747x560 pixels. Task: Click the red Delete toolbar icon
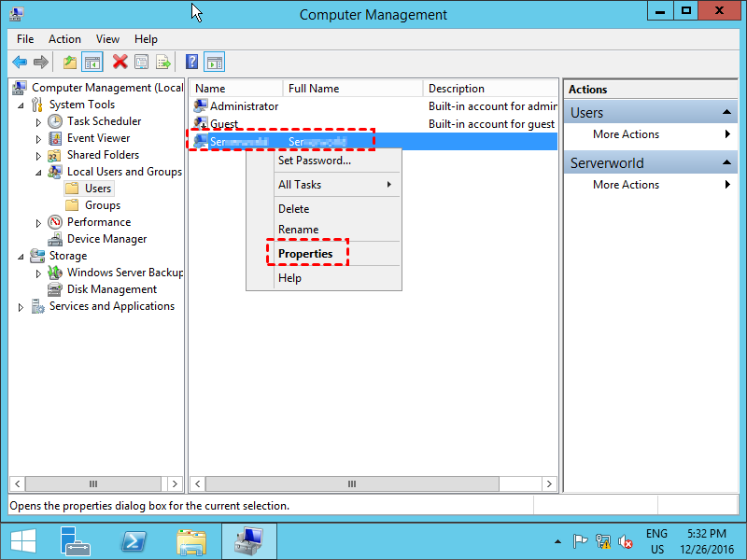pos(120,63)
